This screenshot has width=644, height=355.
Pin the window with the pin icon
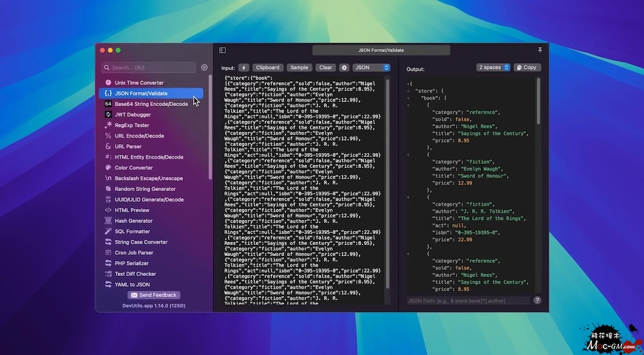click(x=540, y=50)
